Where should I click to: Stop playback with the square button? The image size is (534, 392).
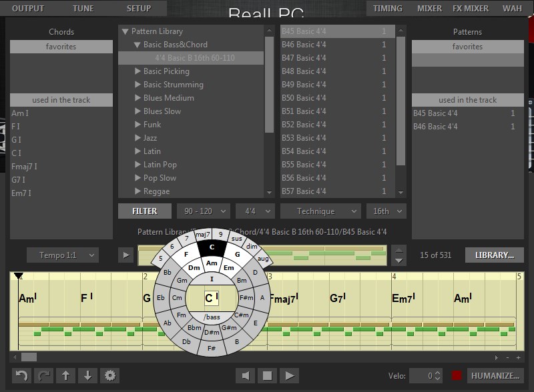point(268,376)
